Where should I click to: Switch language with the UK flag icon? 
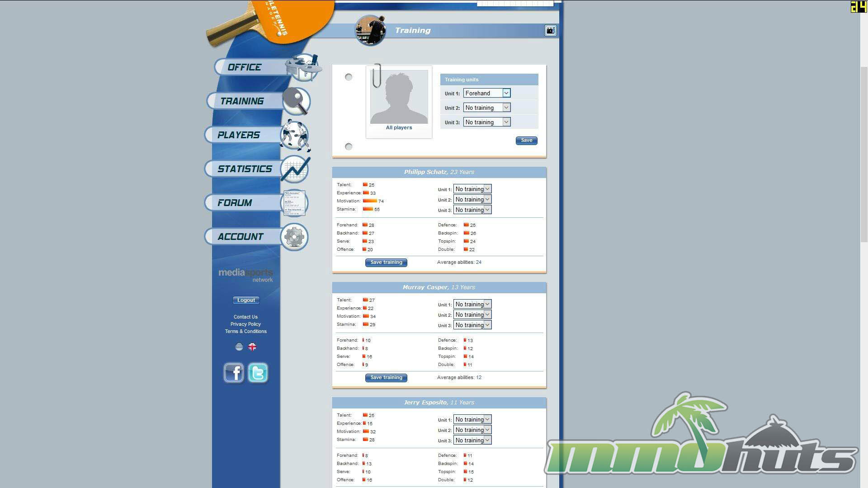[x=252, y=347]
